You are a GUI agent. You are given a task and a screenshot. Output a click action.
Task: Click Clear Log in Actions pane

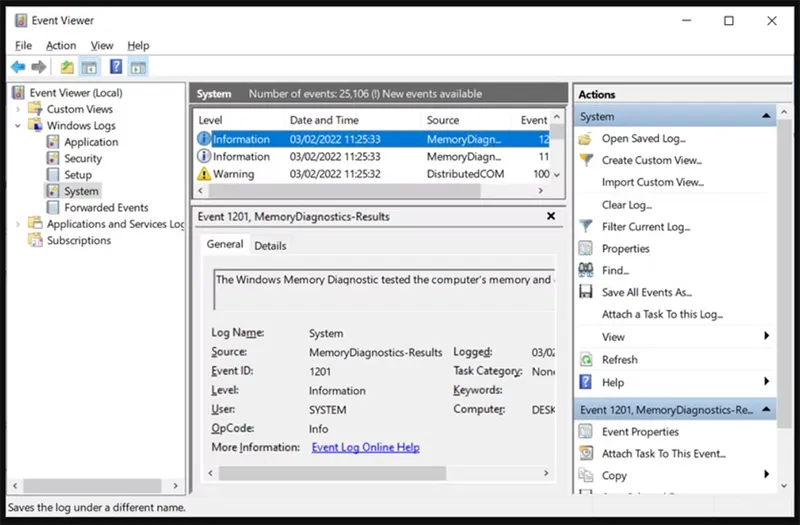click(x=626, y=205)
